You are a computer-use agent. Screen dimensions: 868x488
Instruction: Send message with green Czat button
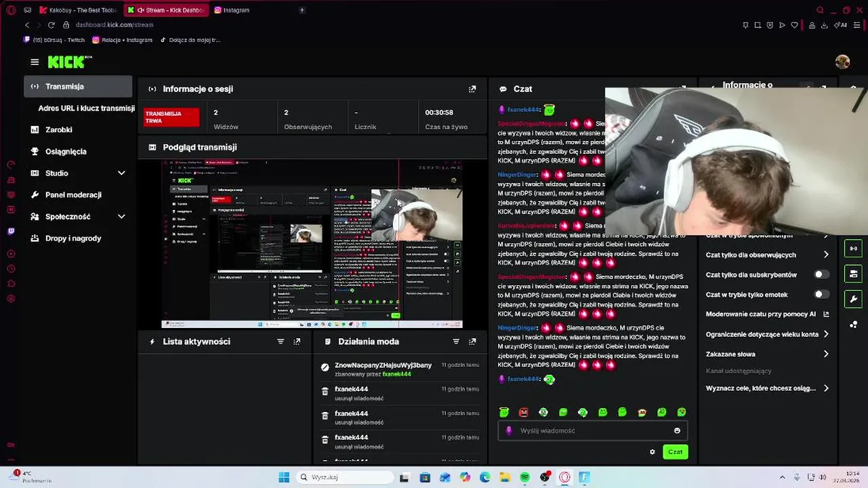point(676,452)
